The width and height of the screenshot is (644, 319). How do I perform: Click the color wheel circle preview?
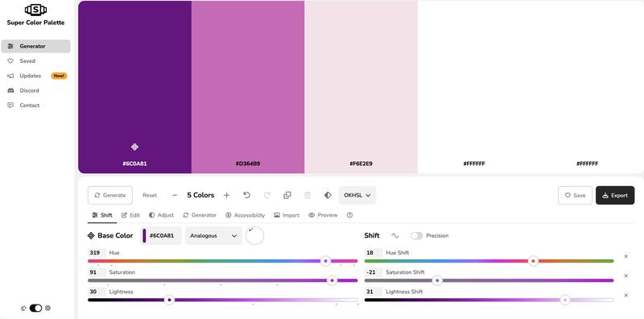click(x=254, y=235)
